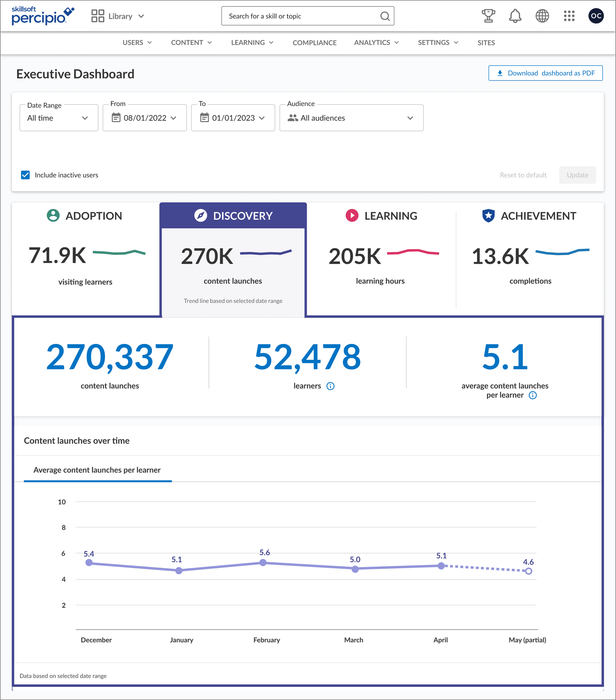Click the Discovery compass icon

(x=201, y=215)
